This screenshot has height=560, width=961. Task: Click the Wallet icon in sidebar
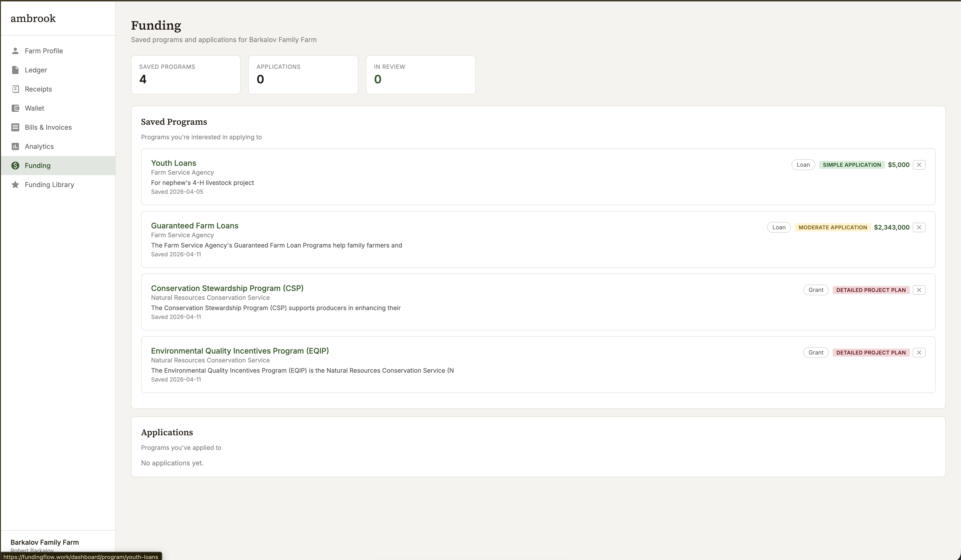point(15,108)
